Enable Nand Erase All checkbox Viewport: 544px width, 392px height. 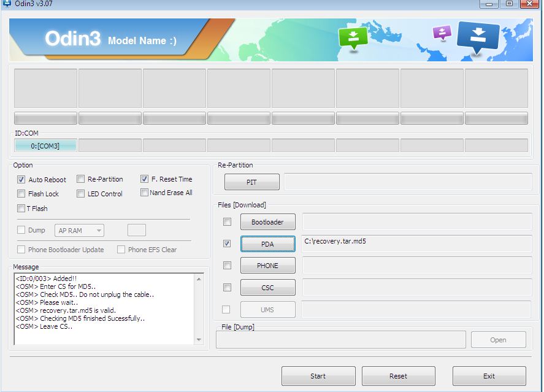[x=144, y=192]
